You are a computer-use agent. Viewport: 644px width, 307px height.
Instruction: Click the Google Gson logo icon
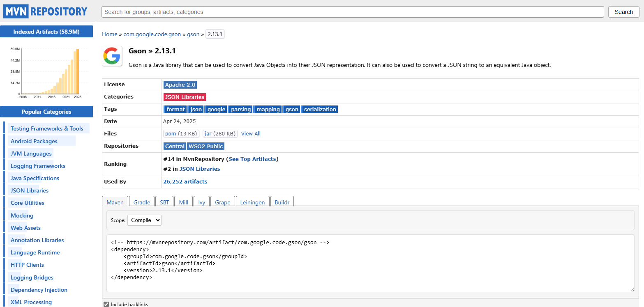112,56
